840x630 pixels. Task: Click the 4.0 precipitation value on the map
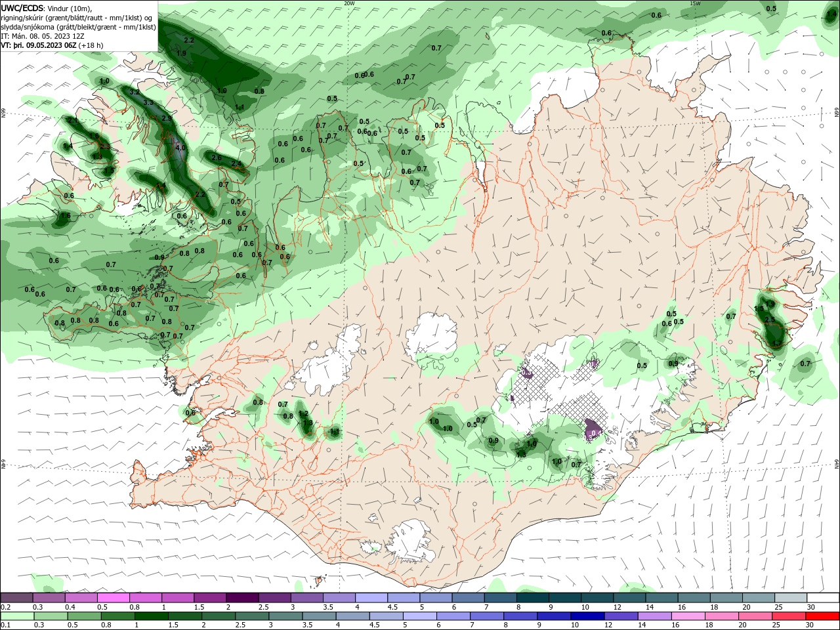pos(181,148)
